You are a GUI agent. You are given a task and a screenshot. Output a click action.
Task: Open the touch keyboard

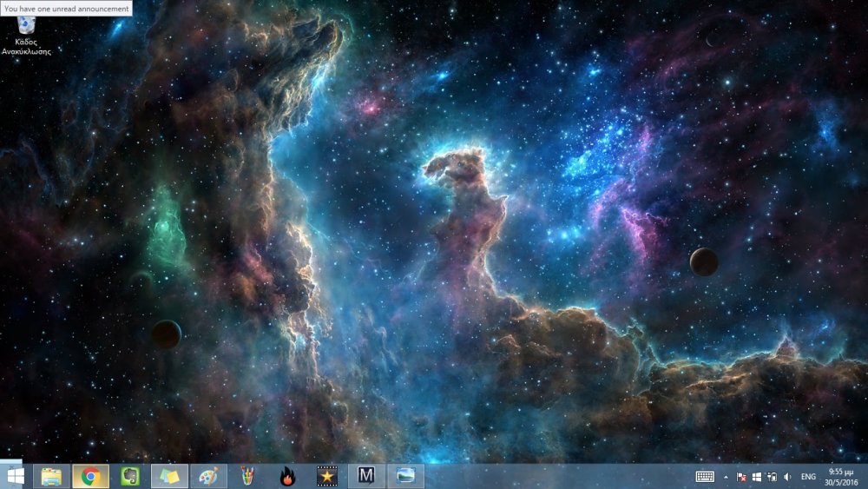pos(705,477)
